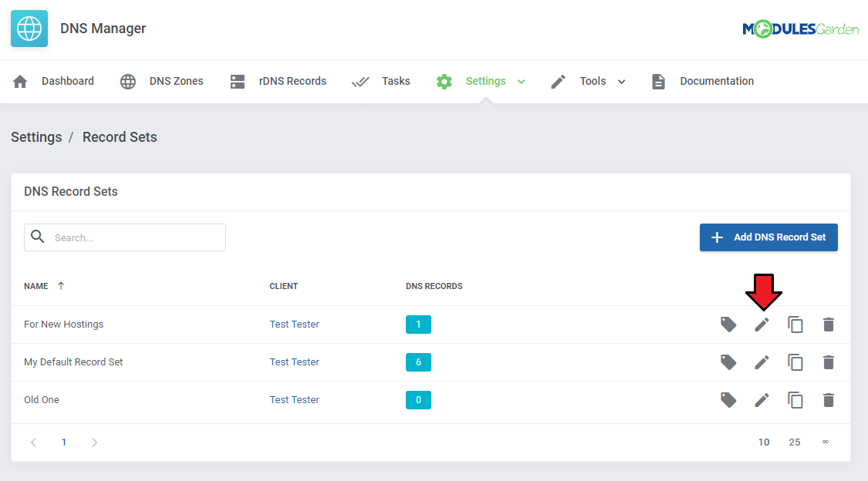The height and width of the screenshot is (481, 868).
Task: Duplicate the Old One record set
Action: click(x=795, y=400)
